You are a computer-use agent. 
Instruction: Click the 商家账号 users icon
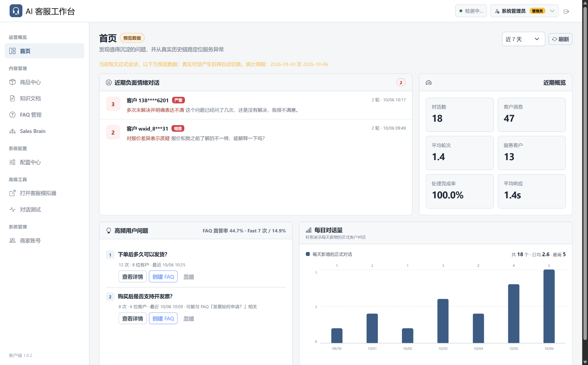12,240
